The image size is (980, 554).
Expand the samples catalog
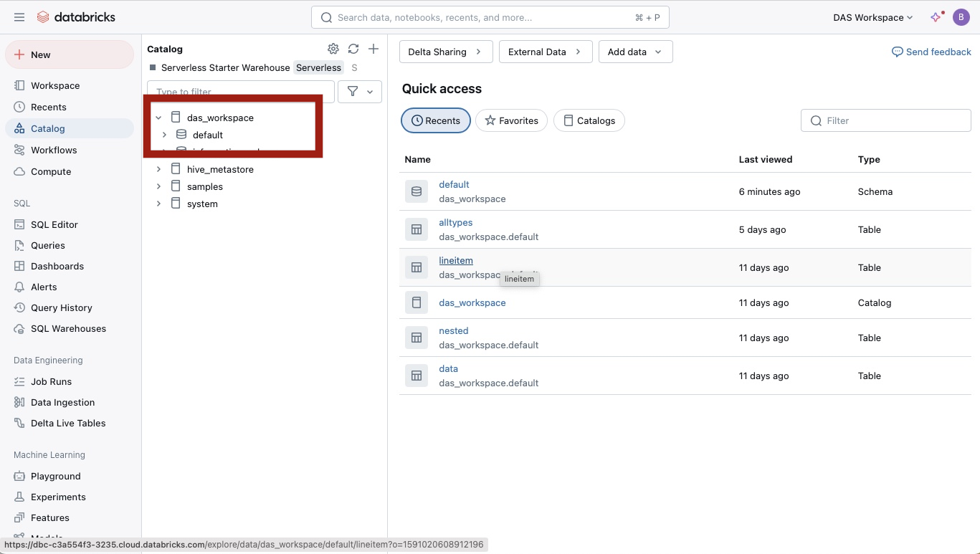(158, 186)
